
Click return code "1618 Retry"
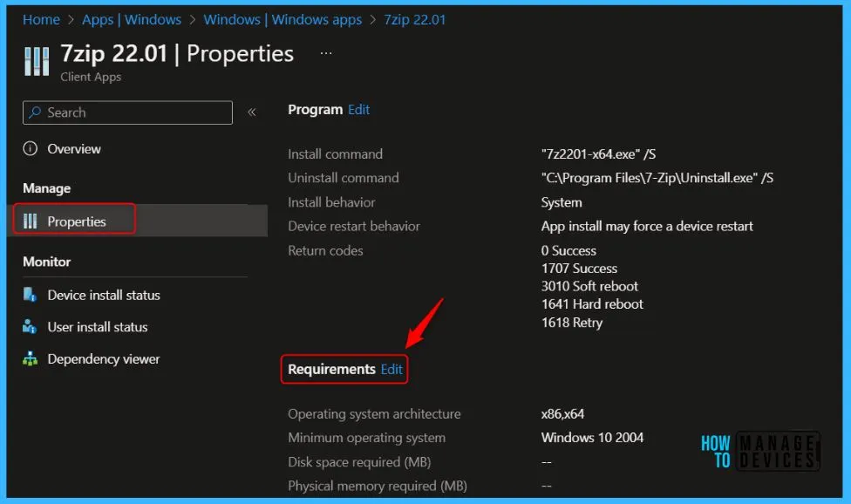click(572, 323)
